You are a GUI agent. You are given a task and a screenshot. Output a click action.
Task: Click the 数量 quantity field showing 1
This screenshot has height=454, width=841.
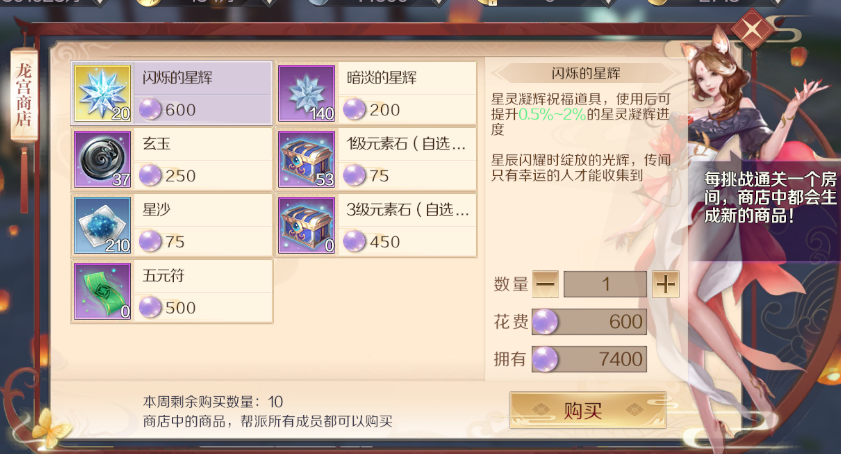click(605, 284)
